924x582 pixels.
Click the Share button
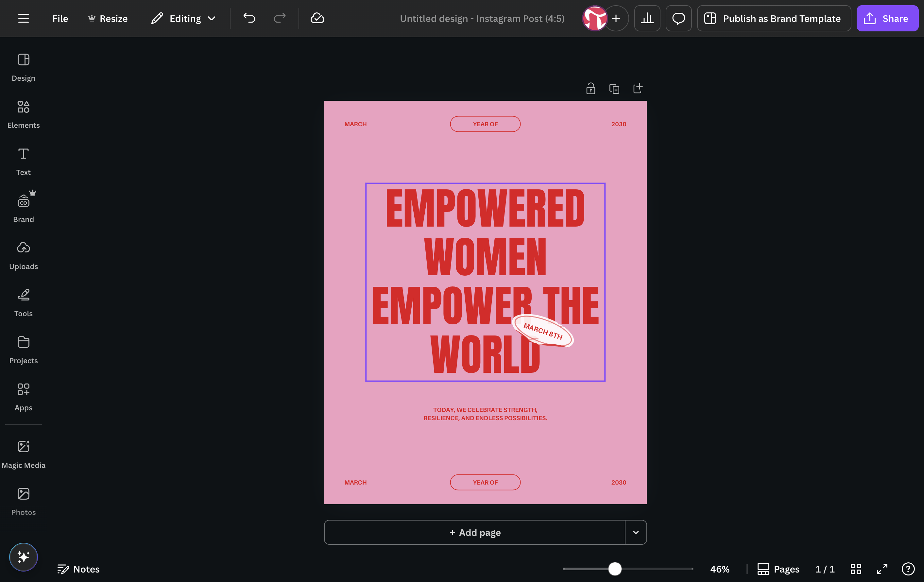coord(887,18)
